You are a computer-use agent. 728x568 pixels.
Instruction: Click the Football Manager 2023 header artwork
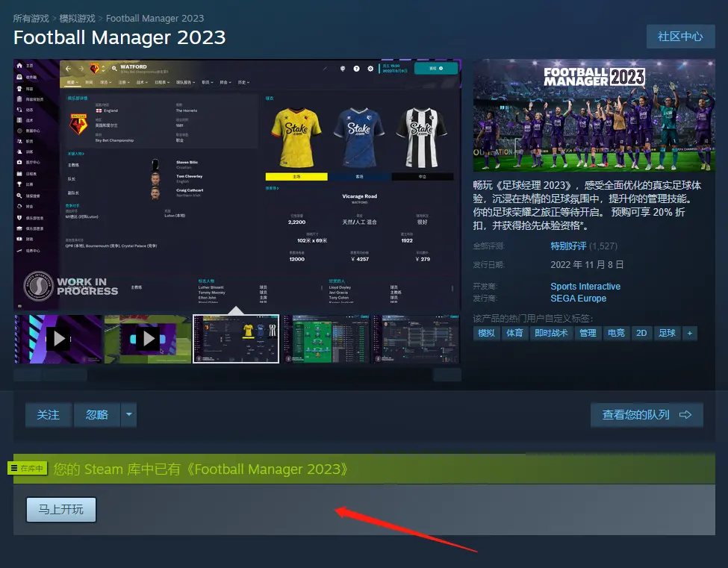click(594, 115)
